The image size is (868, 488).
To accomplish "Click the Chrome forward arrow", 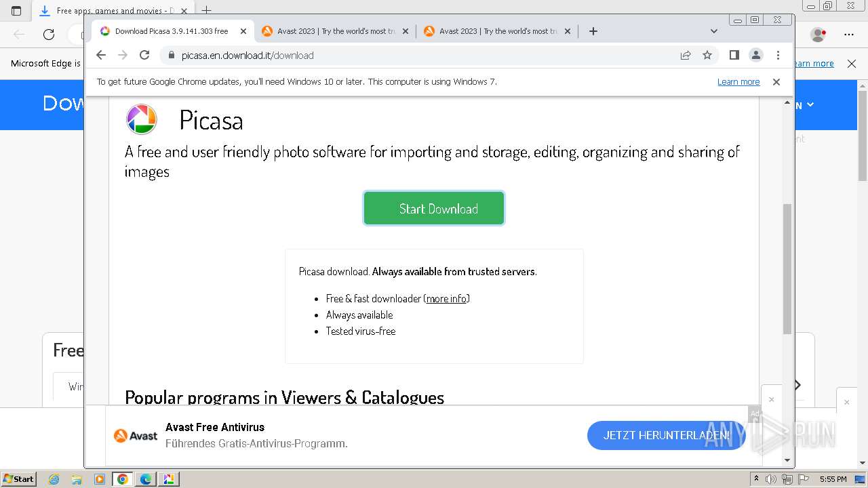I will tap(123, 55).
